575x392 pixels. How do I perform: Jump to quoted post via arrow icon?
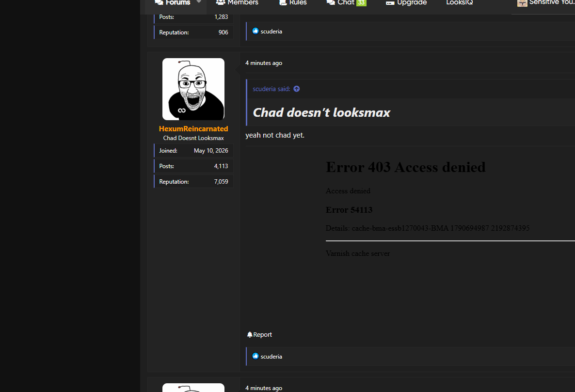point(297,89)
